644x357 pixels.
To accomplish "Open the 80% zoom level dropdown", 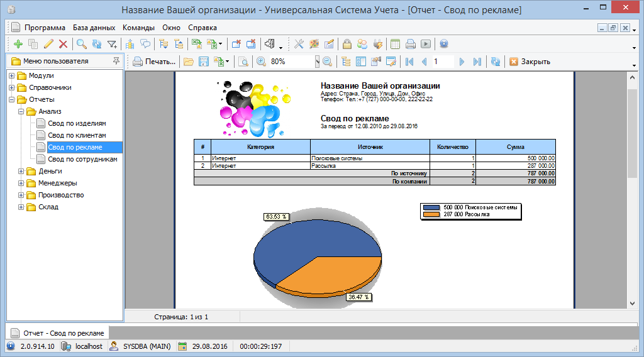I will (317, 62).
